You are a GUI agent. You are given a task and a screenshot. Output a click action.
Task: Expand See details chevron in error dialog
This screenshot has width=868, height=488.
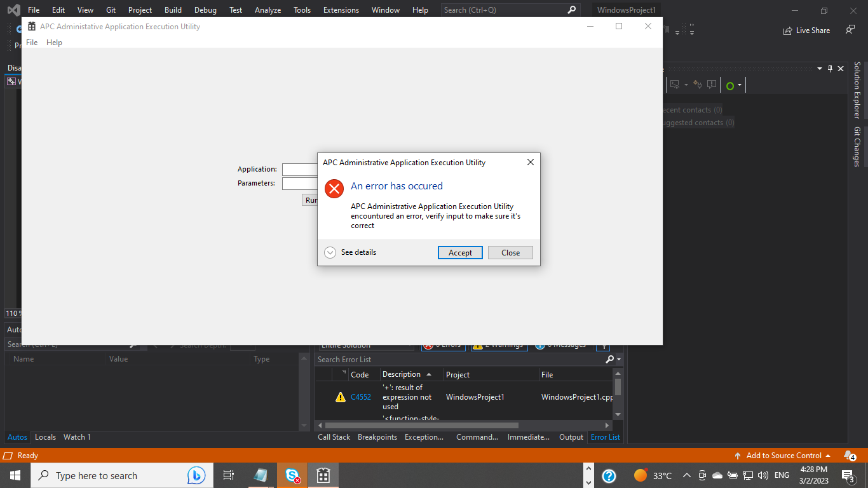(x=330, y=252)
